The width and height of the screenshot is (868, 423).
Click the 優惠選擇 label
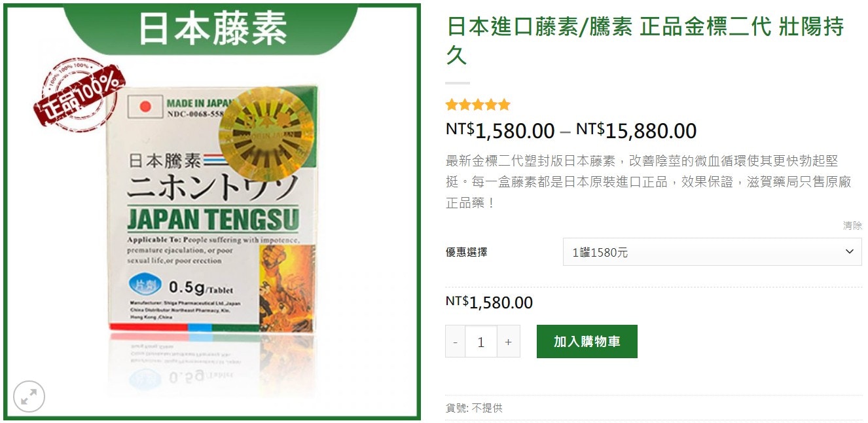tap(467, 252)
